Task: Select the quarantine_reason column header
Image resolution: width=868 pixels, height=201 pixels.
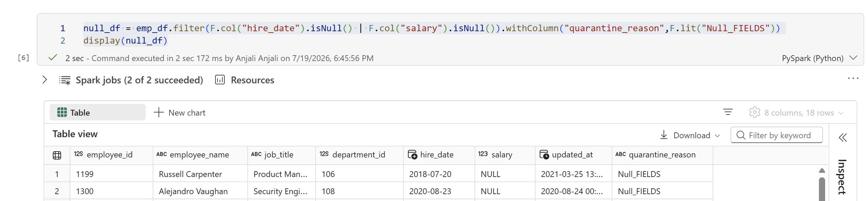Action: pyautogui.click(x=662, y=155)
